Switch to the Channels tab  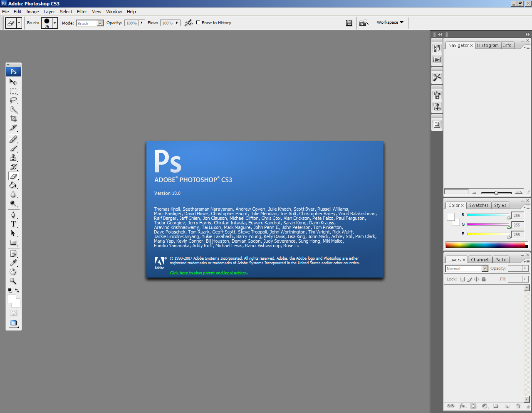pyautogui.click(x=480, y=260)
